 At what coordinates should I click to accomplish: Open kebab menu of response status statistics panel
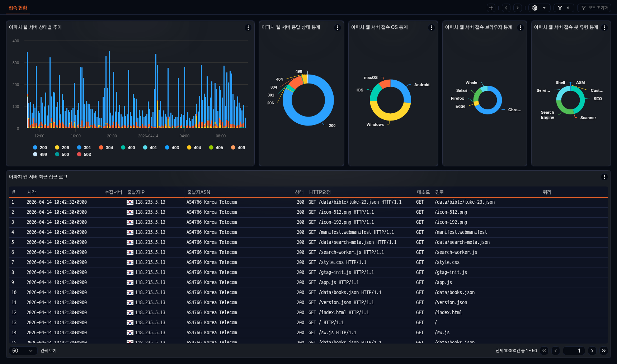tap(337, 28)
